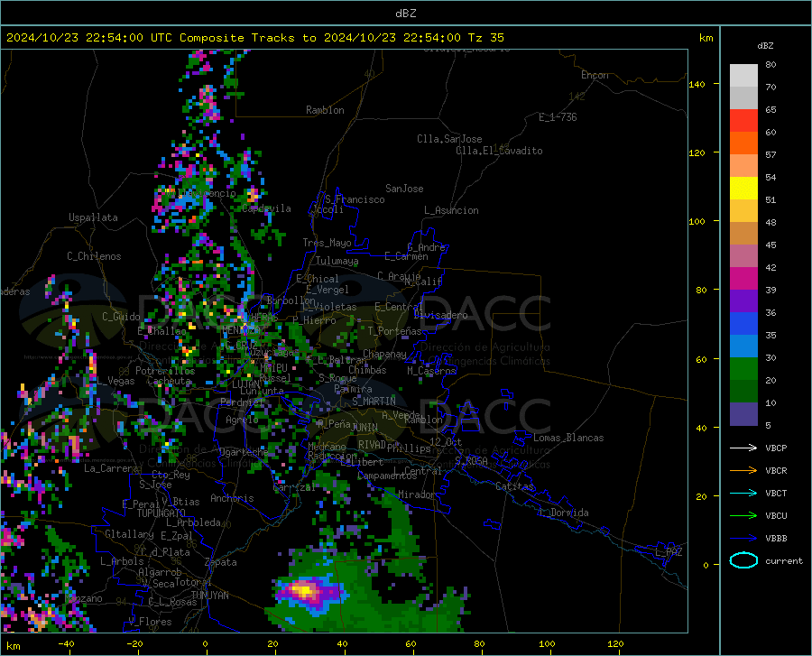812x656 pixels.
Task: Click the 'S_MARTIN' map label
Action: (374, 402)
